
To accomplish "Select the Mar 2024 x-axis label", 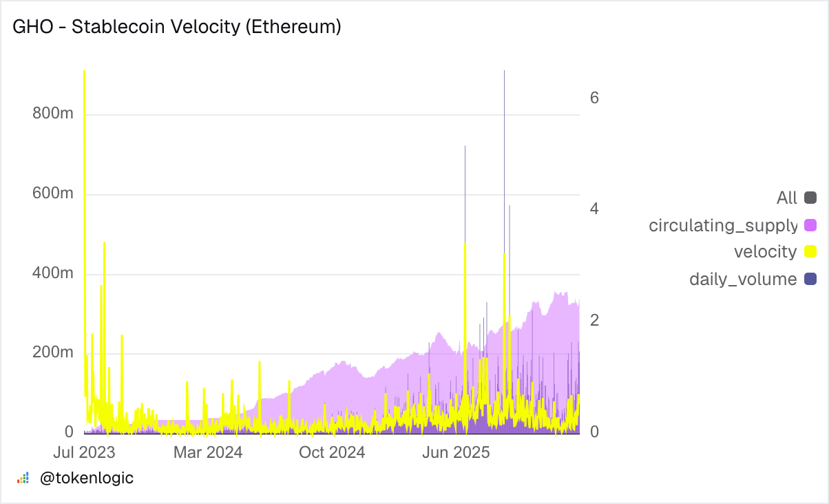I will click(208, 452).
